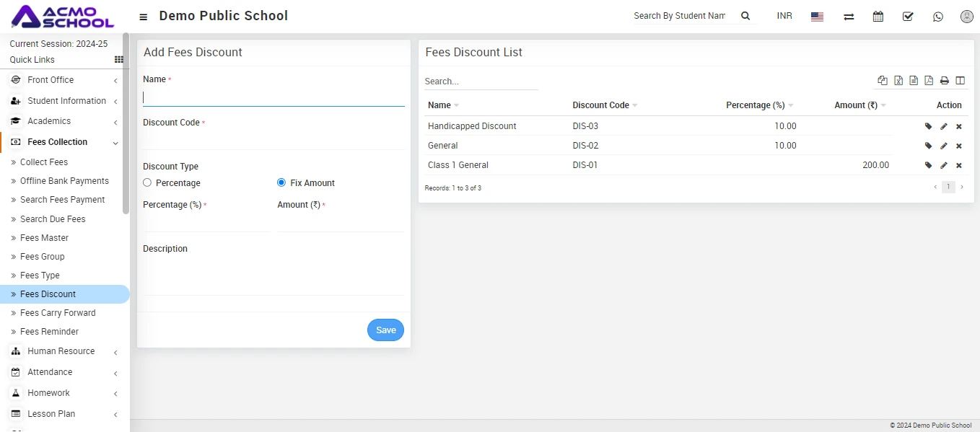This screenshot has height=432, width=980.
Task: Open the task checklist icon in header
Action: coord(908,17)
